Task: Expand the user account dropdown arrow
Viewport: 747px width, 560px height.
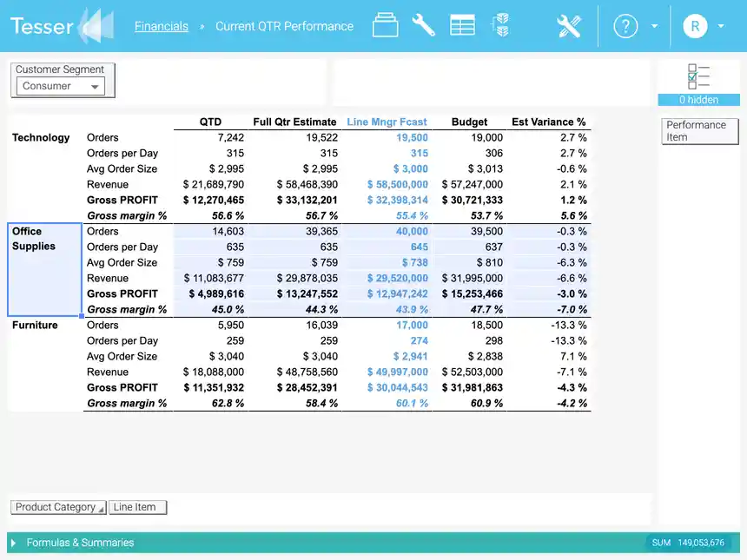Action: coord(721,26)
